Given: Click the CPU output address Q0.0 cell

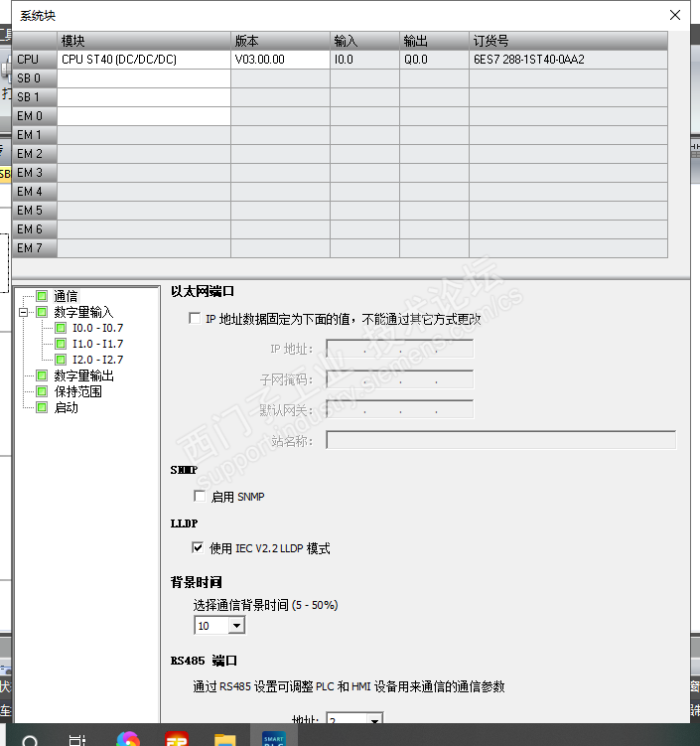Looking at the screenshot, I should coord(434,60).
